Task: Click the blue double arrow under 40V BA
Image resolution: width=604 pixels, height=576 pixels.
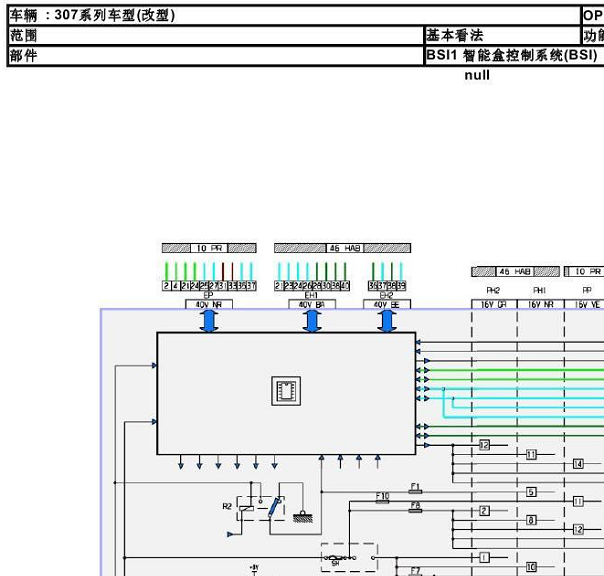Action: (312, 321)
